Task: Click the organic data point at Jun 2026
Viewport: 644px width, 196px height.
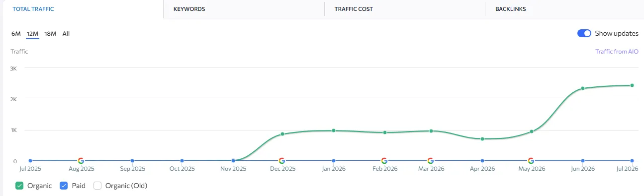Action: point(583,88)
